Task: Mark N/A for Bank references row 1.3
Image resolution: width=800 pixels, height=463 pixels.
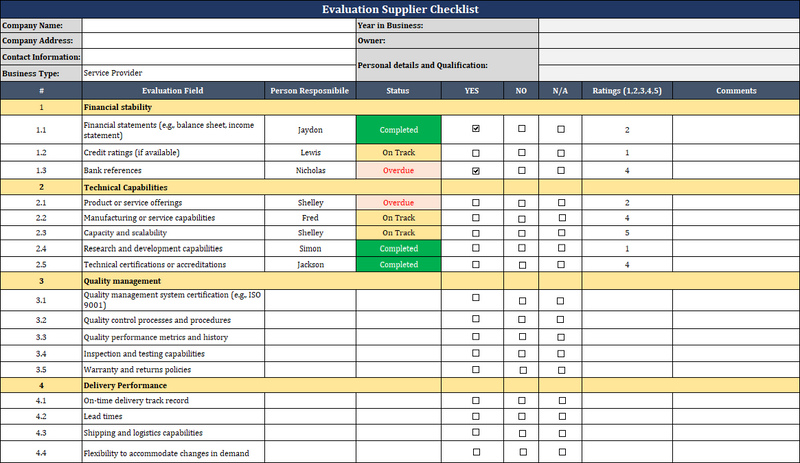Action: [x=561, y=170]
